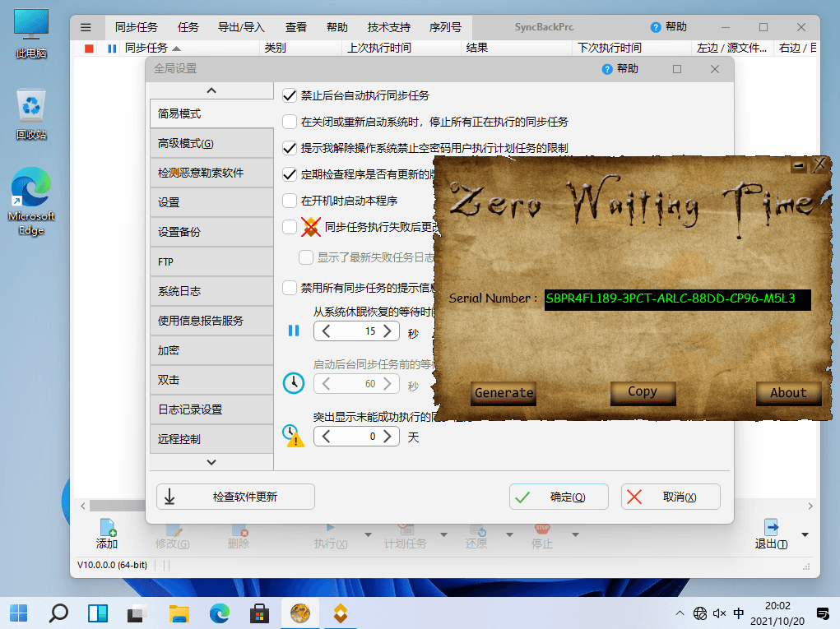
Task: Open the 同步任务 menu
Action: 137,27
